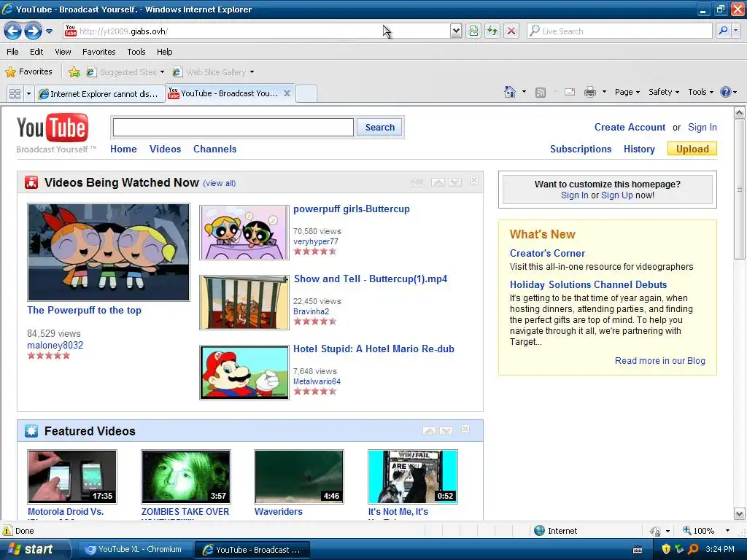
Task: Click the Live Search input box
Action: pyautogui.click(x=619, y=31)
